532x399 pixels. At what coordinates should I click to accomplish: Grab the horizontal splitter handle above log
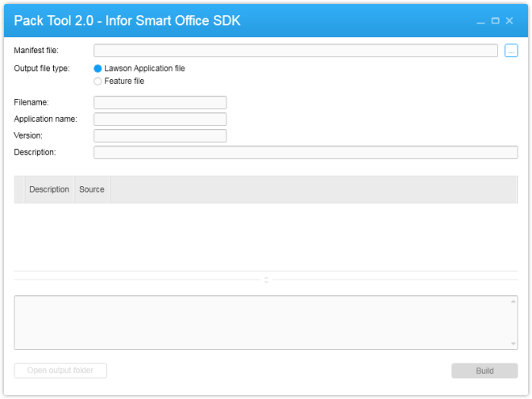click(266, 280)
